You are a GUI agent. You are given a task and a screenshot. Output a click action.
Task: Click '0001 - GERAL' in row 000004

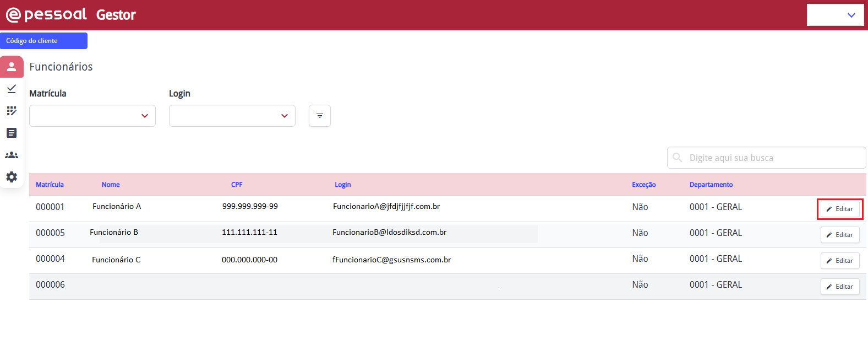click(x=716, y=259)
